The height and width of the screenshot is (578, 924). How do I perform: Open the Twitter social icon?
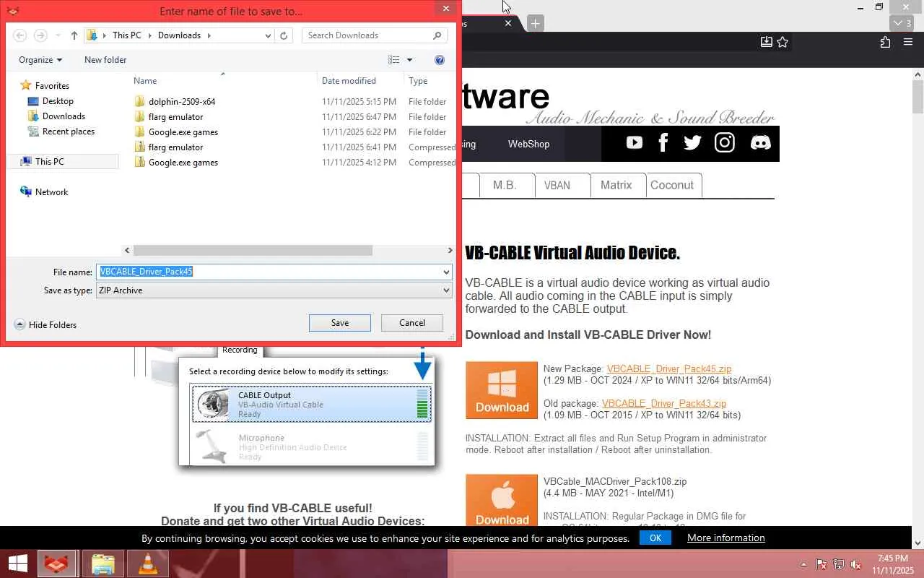[692, 142]
